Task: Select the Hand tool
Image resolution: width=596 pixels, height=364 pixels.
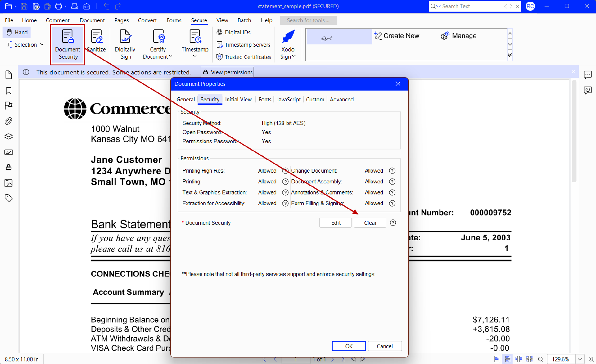Action: pyautogui.click(x=17, y=32)
